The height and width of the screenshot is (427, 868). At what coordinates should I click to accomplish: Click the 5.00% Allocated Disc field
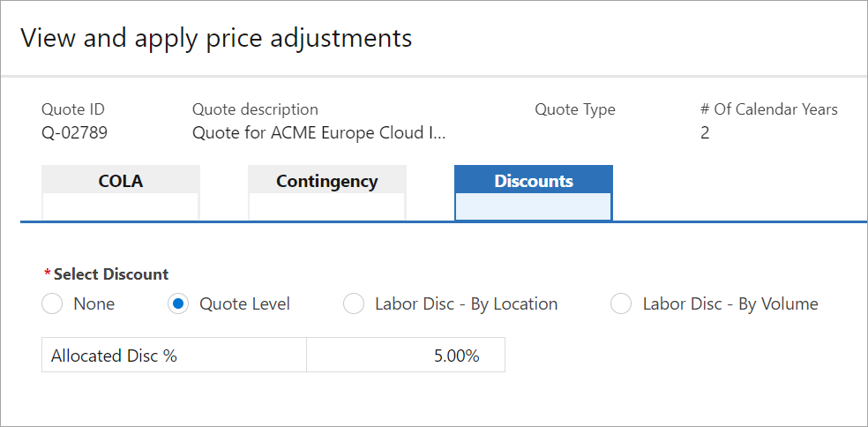click(x=406, y=355)
